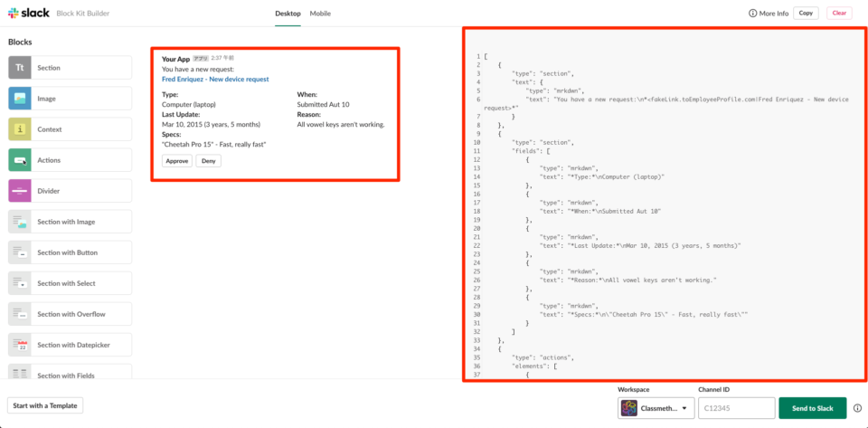Screen dimensions: 868x428
Task: Click the Context block label
Action: [x=50, y=129]
